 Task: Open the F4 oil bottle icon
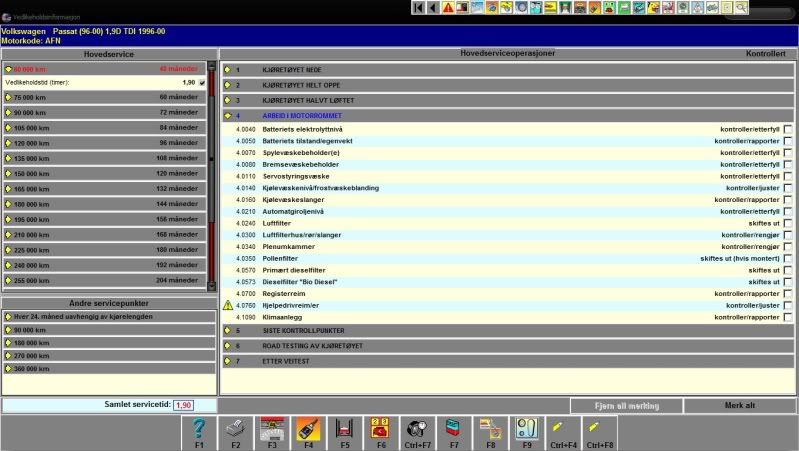click(x=307, y=430)
